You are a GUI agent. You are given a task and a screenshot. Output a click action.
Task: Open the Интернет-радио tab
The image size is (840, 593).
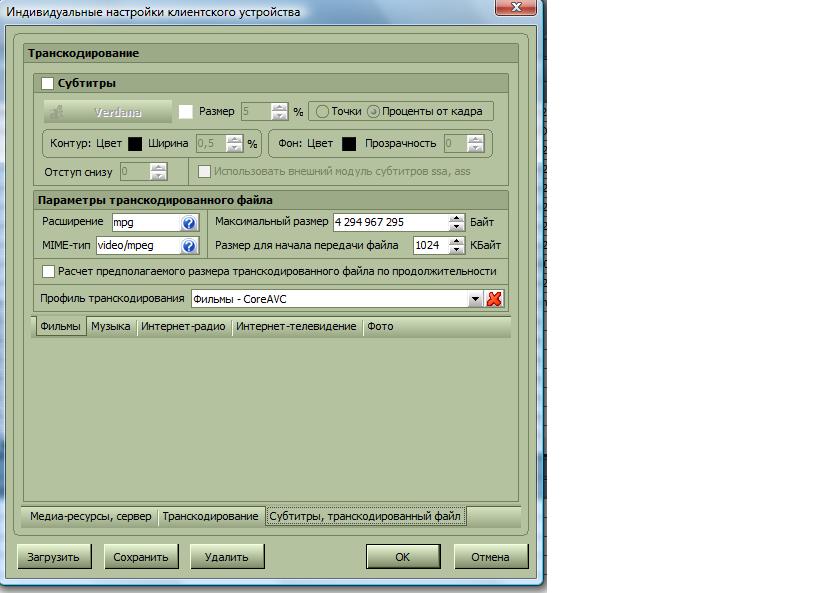point(183,326)
